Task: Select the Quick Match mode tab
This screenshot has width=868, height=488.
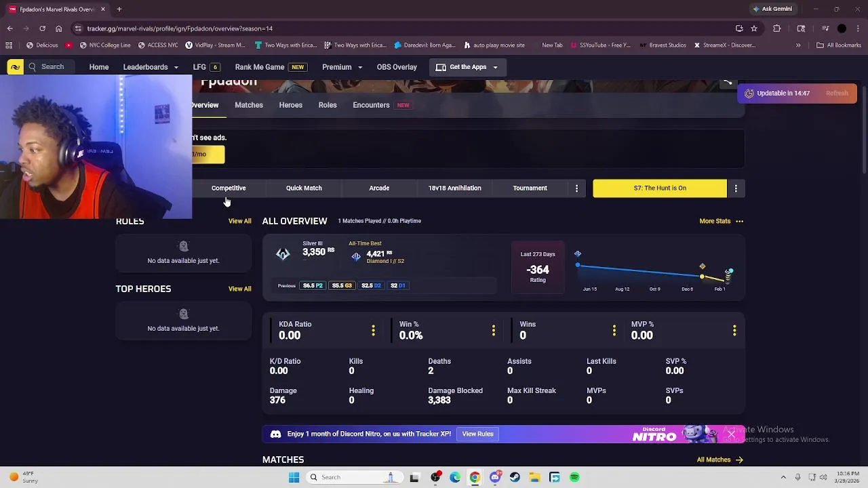Action: coord(304,188)
